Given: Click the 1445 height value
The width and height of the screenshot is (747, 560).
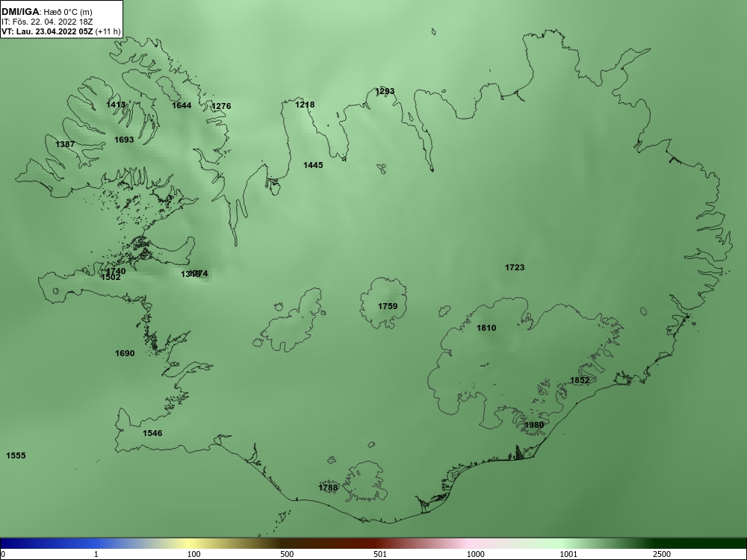Looking at the screenshot, I should click(x=313, y=165).
